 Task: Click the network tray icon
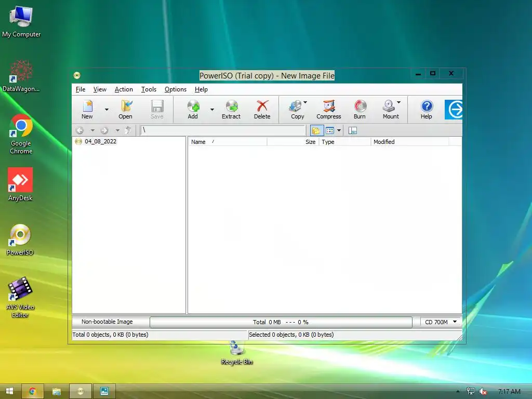[x=471, y=391]
